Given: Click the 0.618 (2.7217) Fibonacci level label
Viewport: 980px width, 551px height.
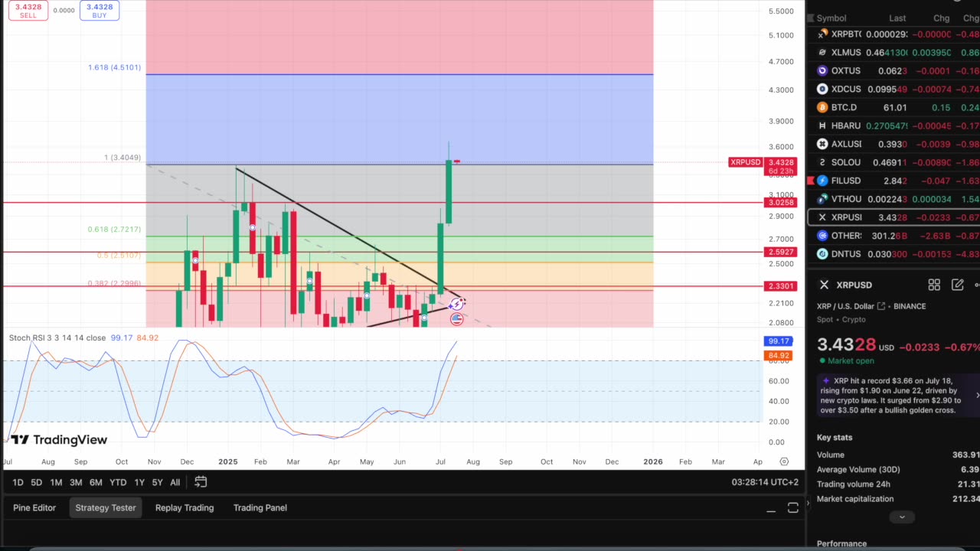Looking at the screenshot, I should point(114,230).
